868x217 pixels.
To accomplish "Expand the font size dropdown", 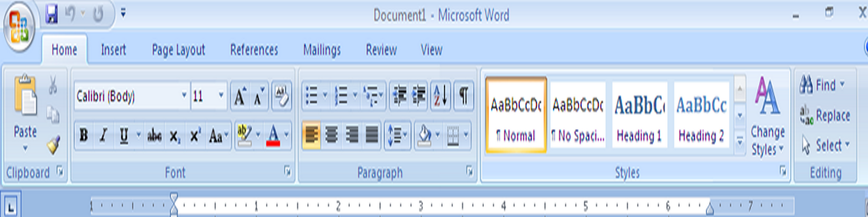I will coord(221,95).
